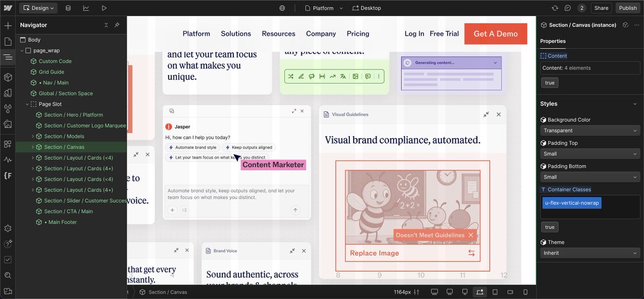Screen dimensions: 644x299
Task: Open the Audit checklist icon
Action: 8,259
